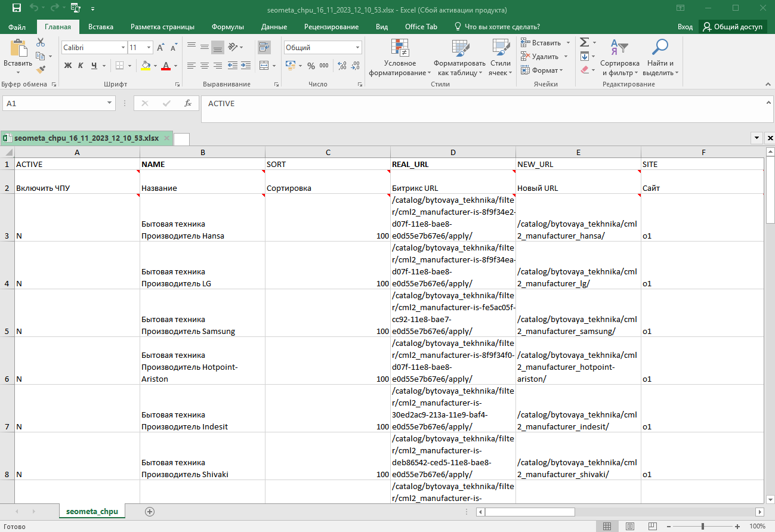The height and width of the screenshot is (532, 775).
Task: Toggle middle vertical alignment button
Action: [205, 47]
